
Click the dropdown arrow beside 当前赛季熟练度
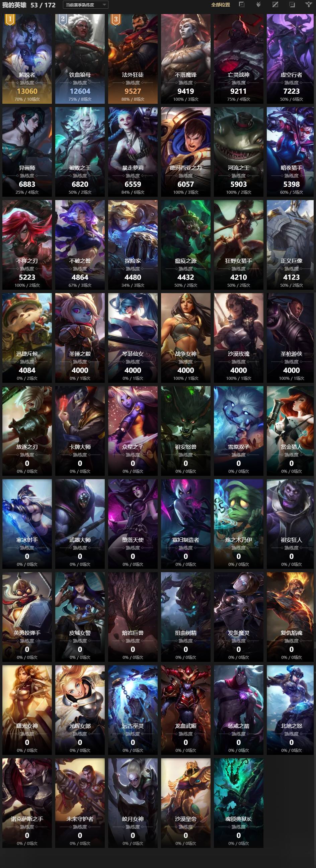tap(104, 5)
